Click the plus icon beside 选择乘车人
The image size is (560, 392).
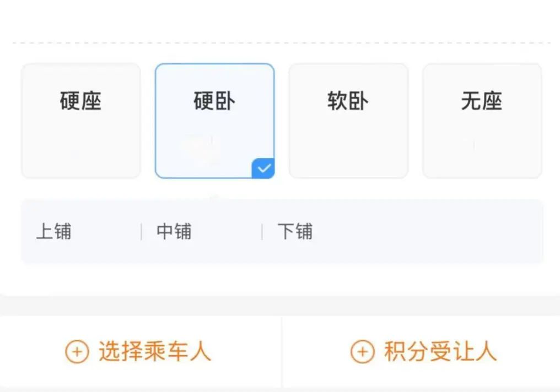point(77,352)
